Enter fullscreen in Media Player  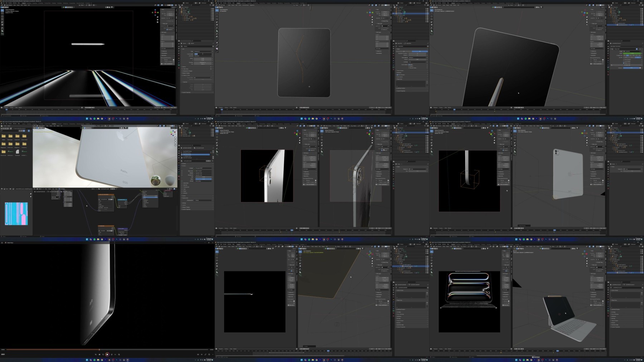coord(205,354)
